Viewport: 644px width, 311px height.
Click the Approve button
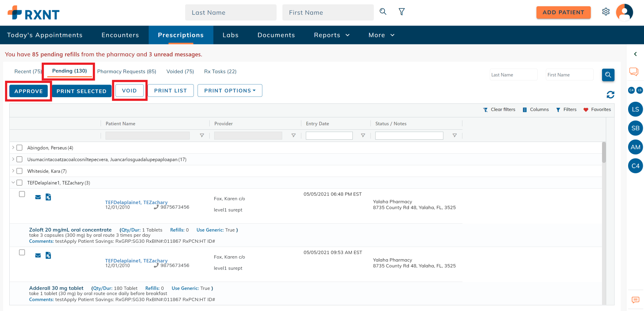[x=28, y=91]
